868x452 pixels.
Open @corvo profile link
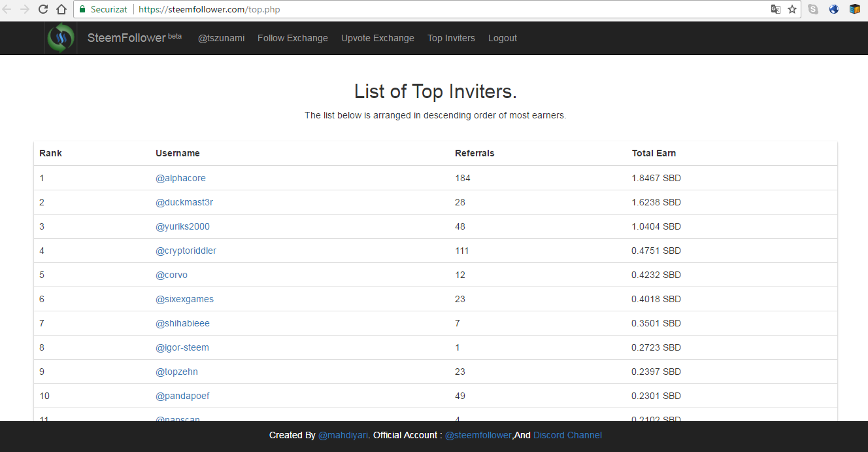pyautogui.click(x=171, y=275)
